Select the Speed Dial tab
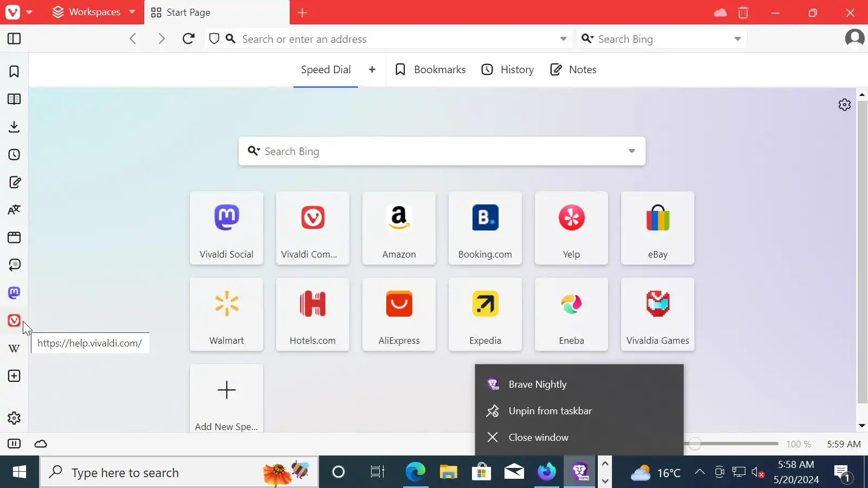Image resolution: width=868 pixels, height=488 pixels. (x=325, y=69)
